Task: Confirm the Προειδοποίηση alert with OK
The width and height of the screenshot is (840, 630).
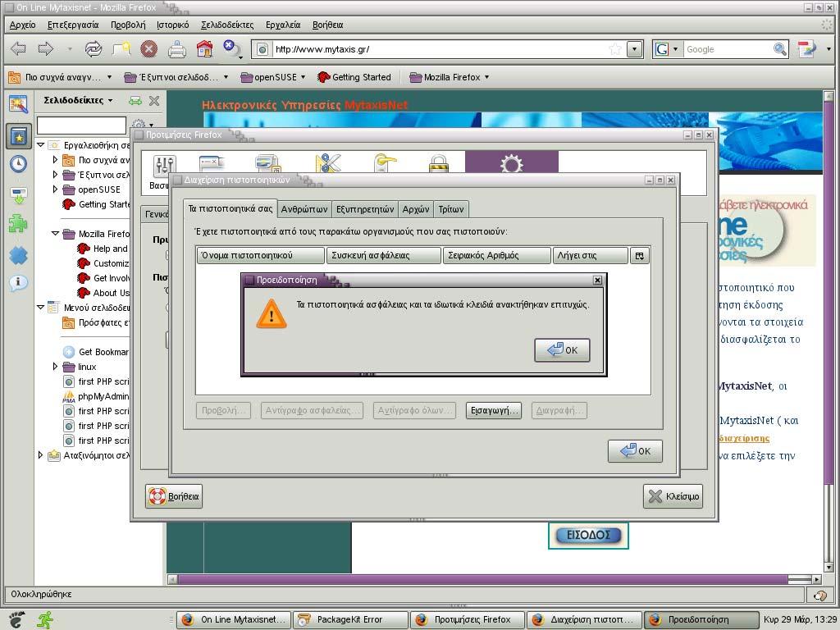Action: 562,350
